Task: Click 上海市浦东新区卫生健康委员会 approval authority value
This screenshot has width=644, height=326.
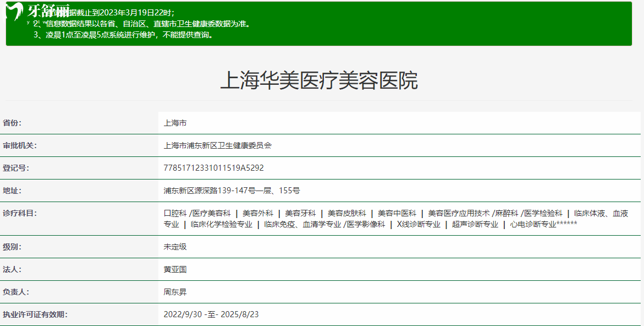Action: (x=218, y=145)
